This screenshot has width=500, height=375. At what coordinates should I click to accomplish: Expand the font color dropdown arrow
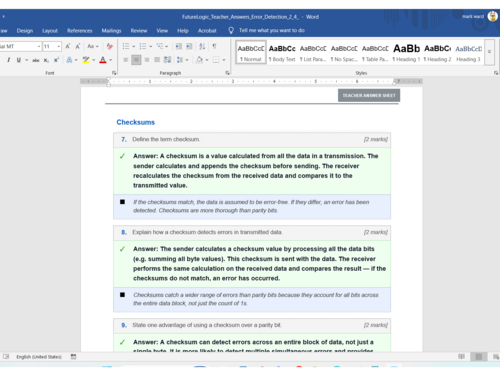pos(111,60)
